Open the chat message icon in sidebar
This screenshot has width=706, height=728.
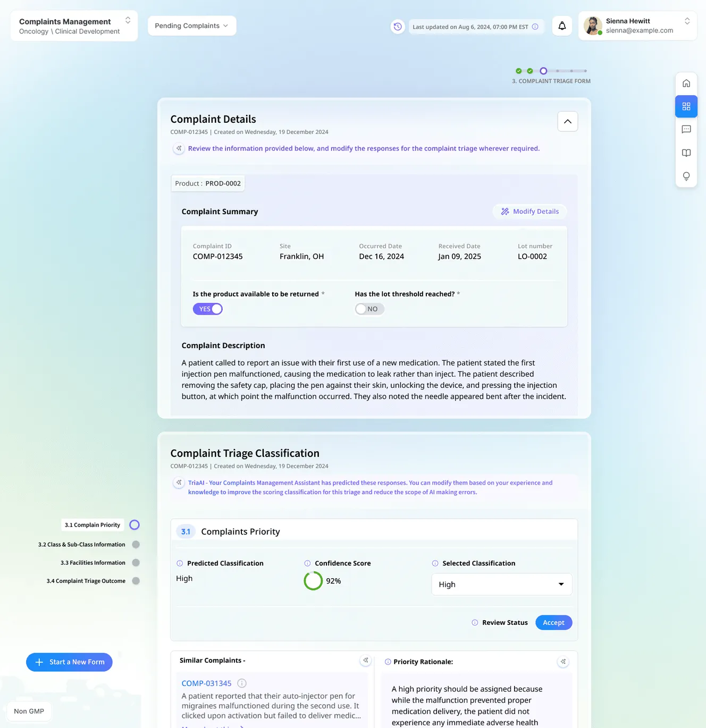pos(686,129)
